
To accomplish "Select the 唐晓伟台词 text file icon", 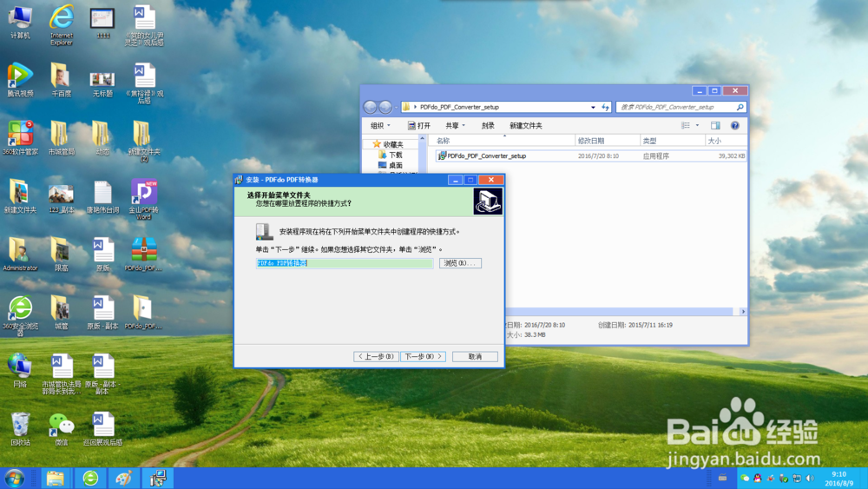I will tap(102, 196).
